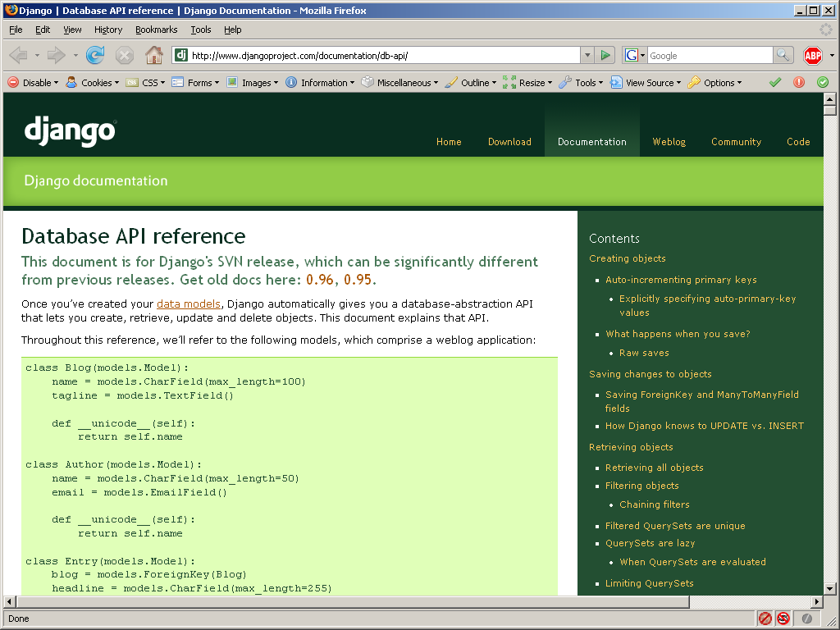Jump to 'What happens when you save?'
This screenshot has height=630, width=840.
[x=678, y=334]
